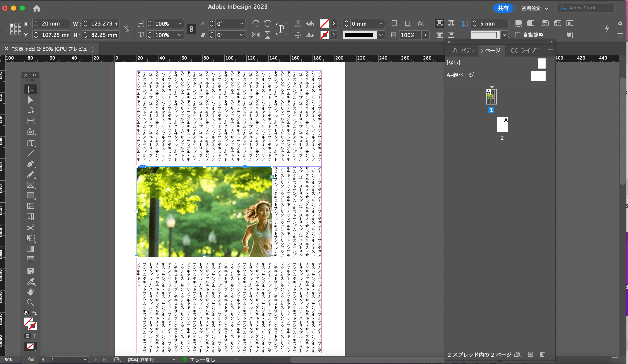Flip selection vertically

click(x=268, y=35)
